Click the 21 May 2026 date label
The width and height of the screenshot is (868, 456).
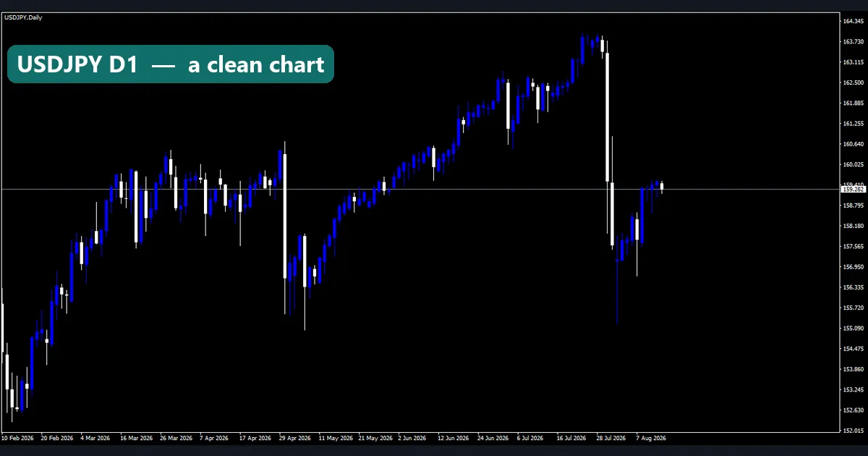click(375, 438)
